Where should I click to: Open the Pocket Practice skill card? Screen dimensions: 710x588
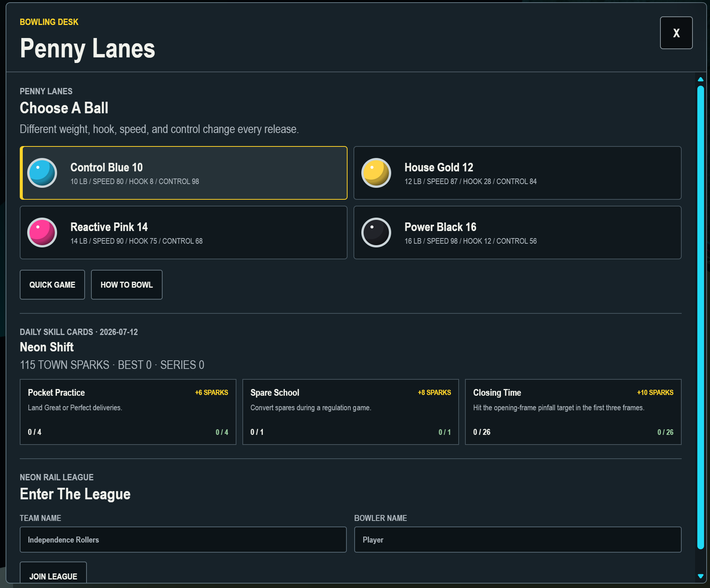point(128,412)
